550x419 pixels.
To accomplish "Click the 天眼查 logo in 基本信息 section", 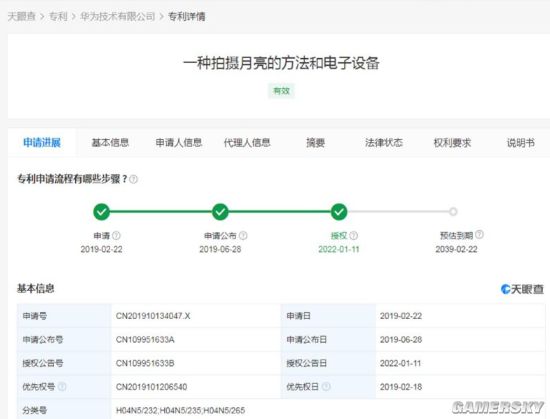I will point(522,289).
